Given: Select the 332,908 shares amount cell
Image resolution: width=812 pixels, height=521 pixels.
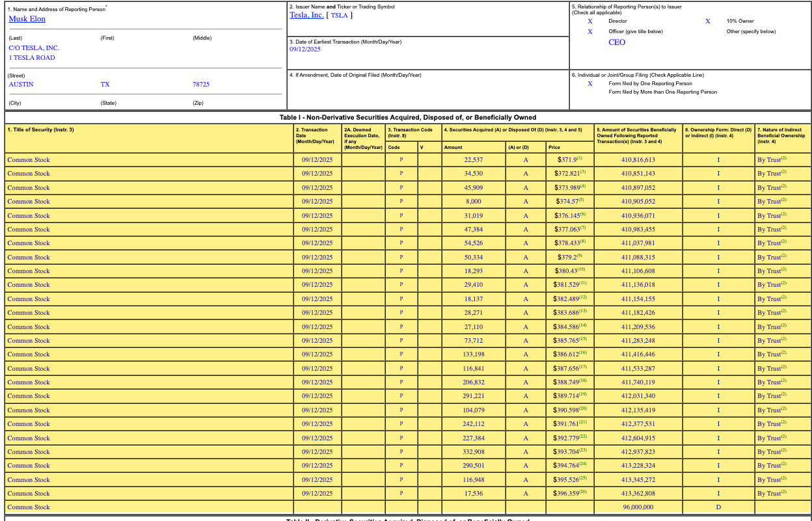Looking at the screenshot, I should 473,451.
